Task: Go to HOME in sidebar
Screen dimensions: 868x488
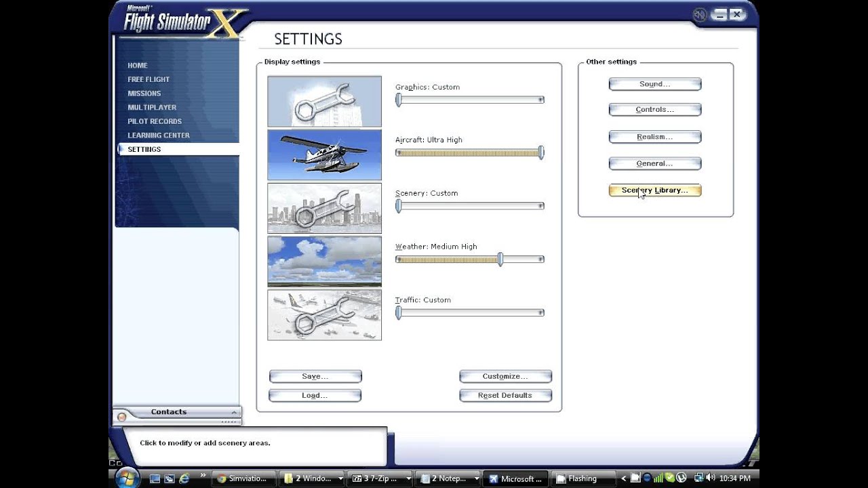Action: coord(138,66)
